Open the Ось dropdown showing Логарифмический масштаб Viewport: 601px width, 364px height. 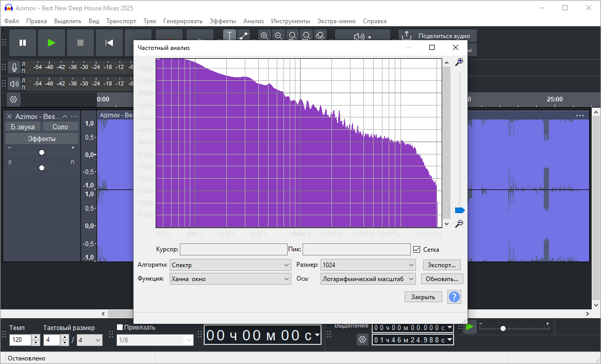[x=368, y=279]
